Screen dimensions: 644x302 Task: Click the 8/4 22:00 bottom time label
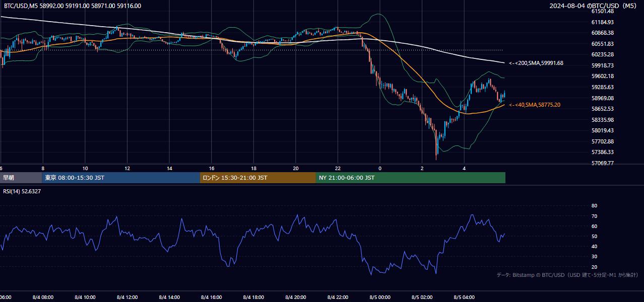click(x=338, y=297)
